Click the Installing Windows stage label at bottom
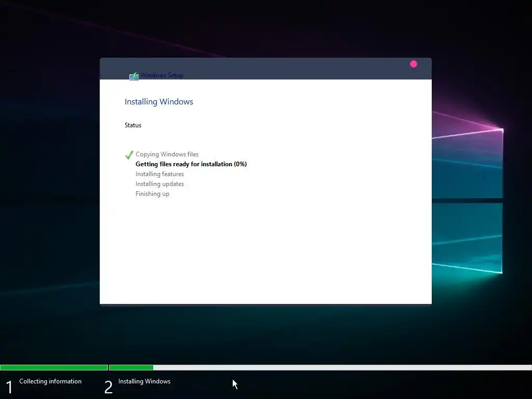 (144, 381)
